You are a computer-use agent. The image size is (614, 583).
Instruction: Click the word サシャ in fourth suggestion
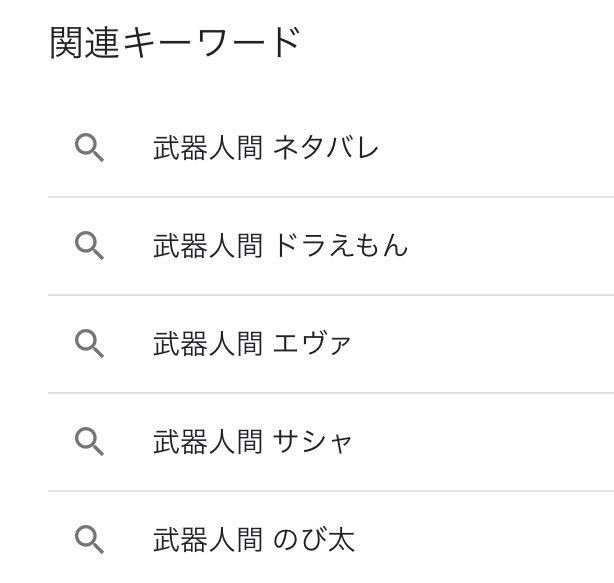click(312, 442)
